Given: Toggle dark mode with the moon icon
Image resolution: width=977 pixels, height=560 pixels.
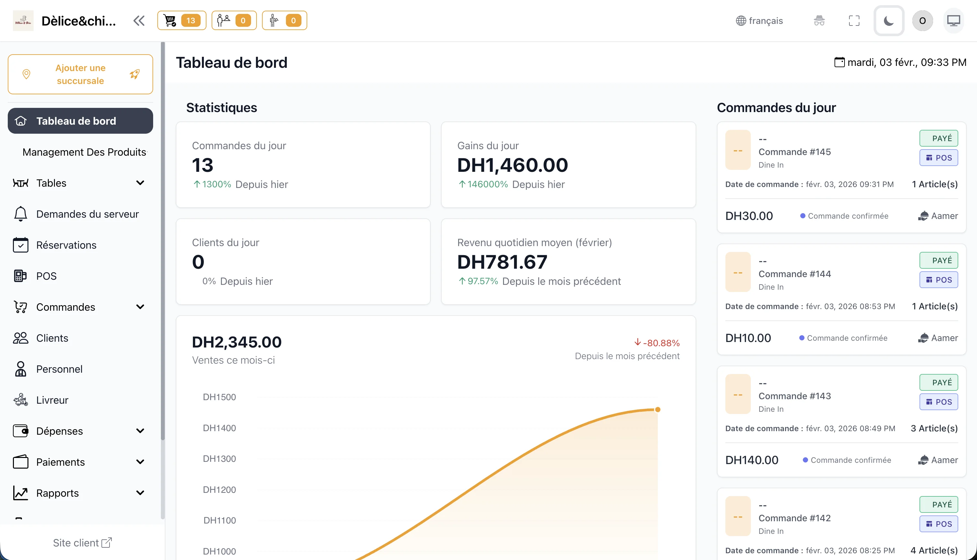Looking at the screenshot, I should (x=888, y=20).
